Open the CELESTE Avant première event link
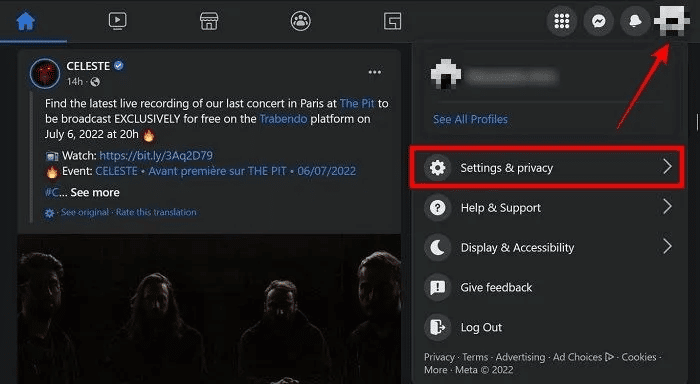 225,171
